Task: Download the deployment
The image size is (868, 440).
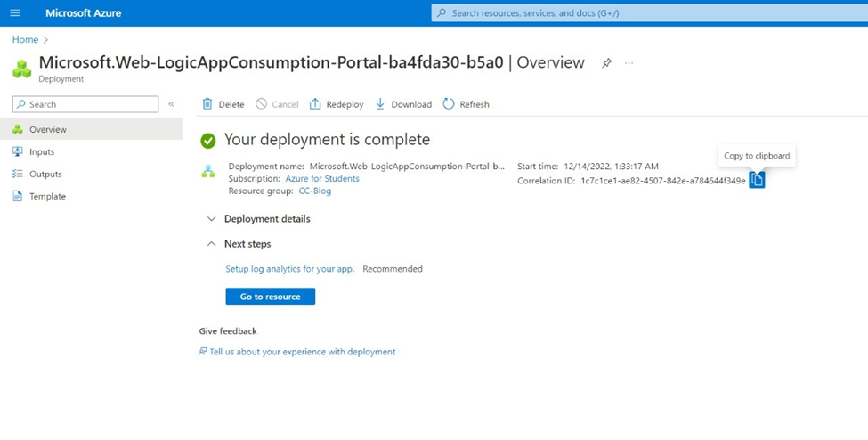Action: point(403,104)
